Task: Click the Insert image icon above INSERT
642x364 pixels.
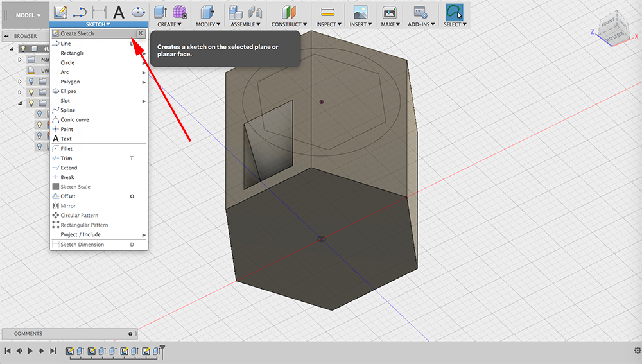Action: pos(360,12)
